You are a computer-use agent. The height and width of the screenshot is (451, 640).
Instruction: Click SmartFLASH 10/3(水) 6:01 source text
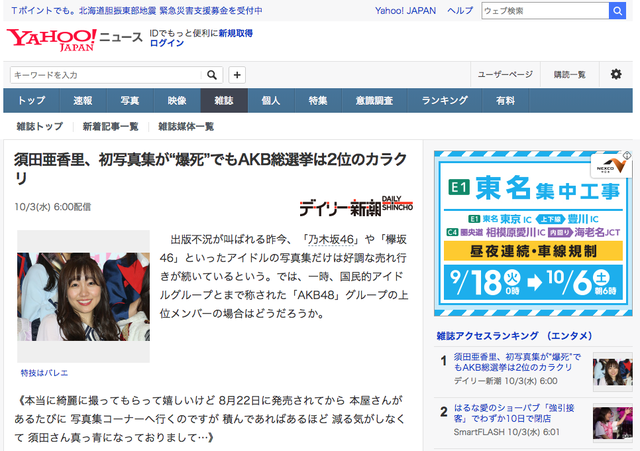pyautogui.click(x=507, y=432)
